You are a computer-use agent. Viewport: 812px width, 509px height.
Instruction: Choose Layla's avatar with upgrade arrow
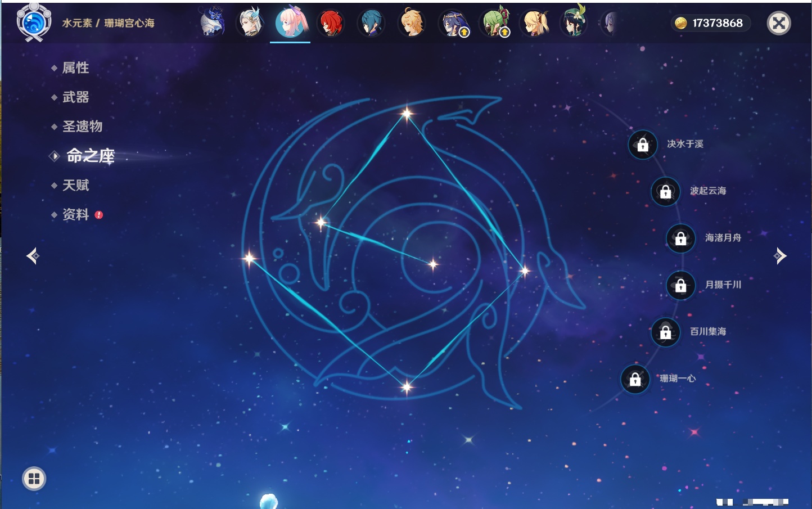pos(453,23)
